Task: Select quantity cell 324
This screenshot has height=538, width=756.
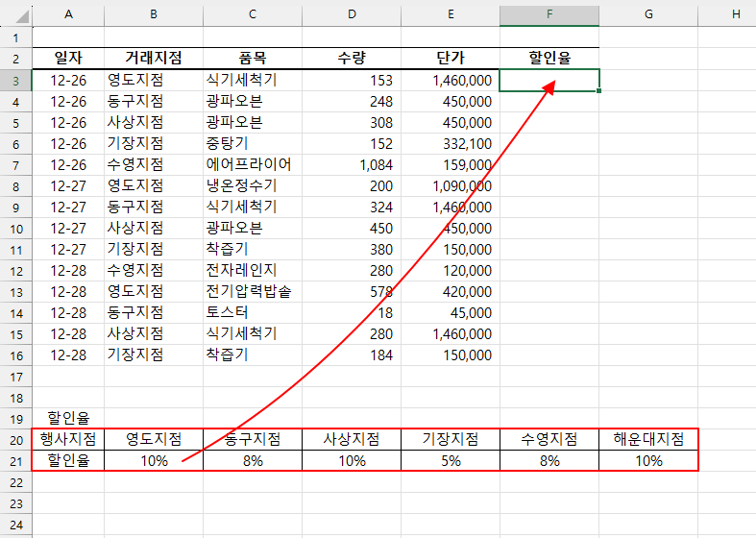Action: (352, 208)
